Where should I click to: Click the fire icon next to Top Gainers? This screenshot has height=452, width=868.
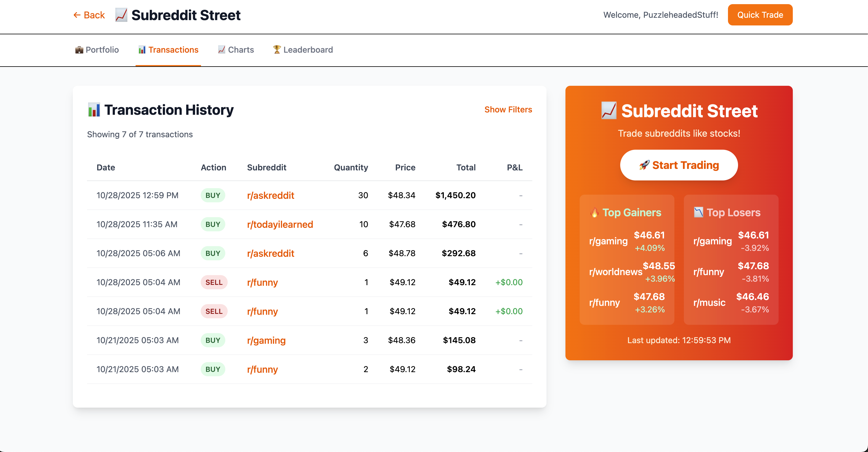pyautogui.click(x=595, y=212)
